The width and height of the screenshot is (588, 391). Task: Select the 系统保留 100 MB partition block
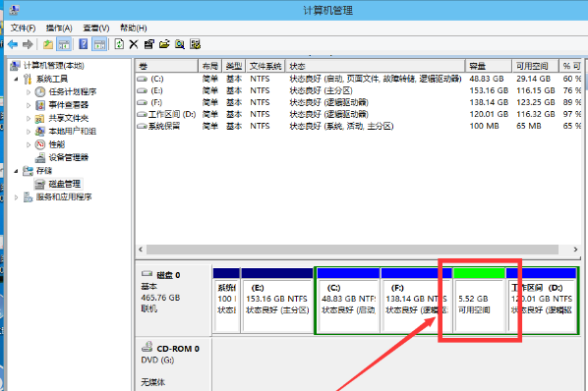click(x=226, y=301)
